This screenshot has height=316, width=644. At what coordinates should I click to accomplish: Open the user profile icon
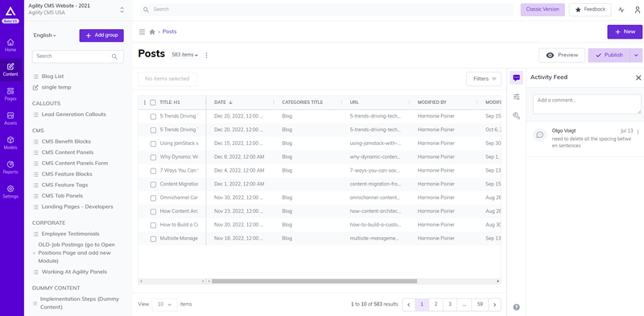637,10
